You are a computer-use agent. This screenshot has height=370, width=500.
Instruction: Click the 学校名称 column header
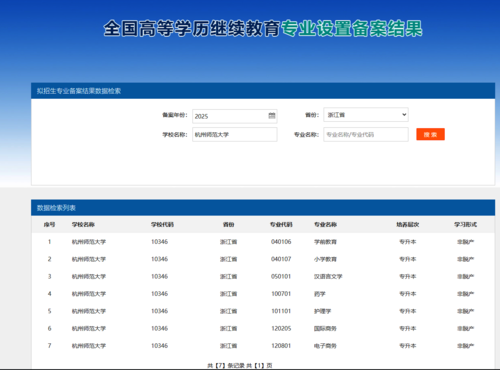tap(83, 225)
